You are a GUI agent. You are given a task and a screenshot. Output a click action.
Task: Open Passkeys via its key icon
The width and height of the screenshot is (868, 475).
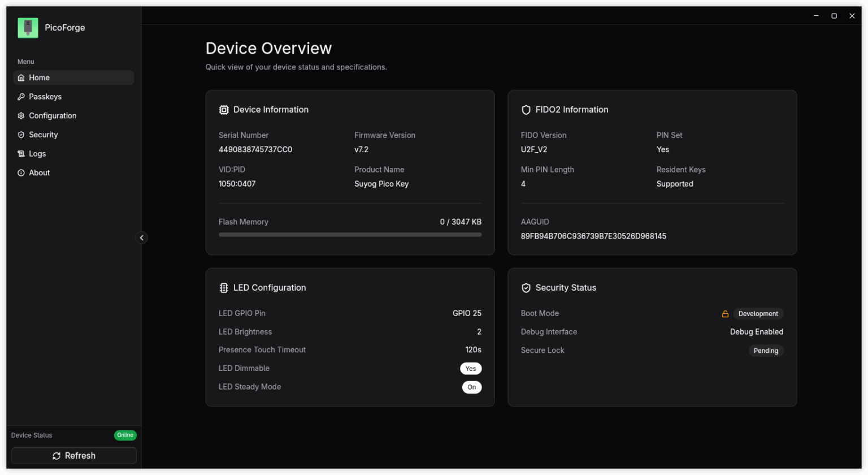click(21, 96)
